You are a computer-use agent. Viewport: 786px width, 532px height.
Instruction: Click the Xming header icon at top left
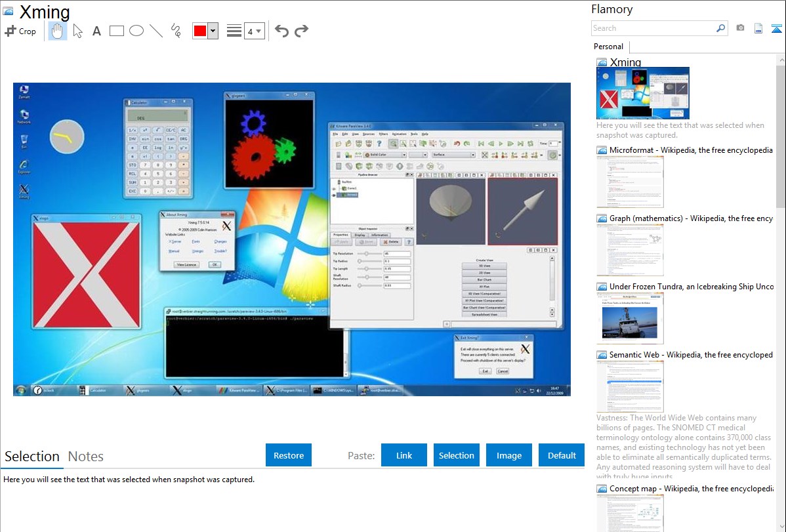[8, 11]
